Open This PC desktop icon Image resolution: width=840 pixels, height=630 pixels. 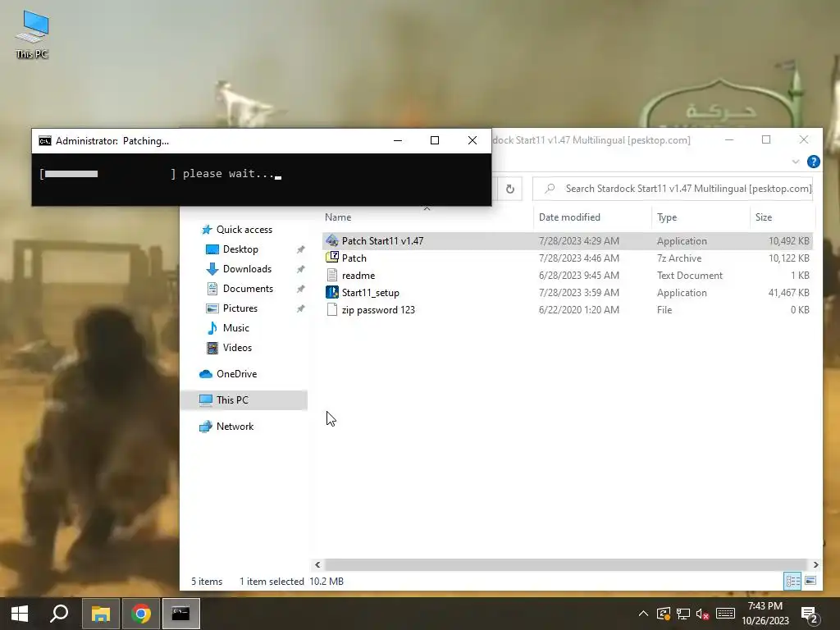pyautogui.click(x=32, y=34)
